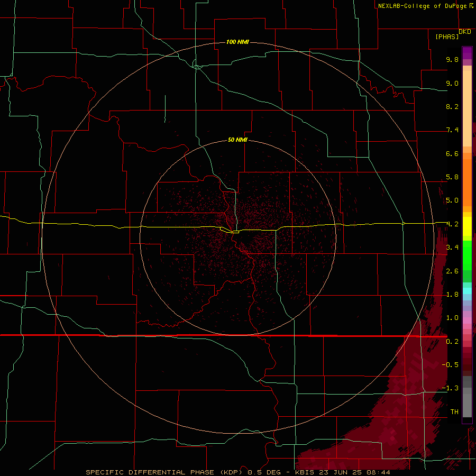Select the 3.4 scale value

[452, 248]
